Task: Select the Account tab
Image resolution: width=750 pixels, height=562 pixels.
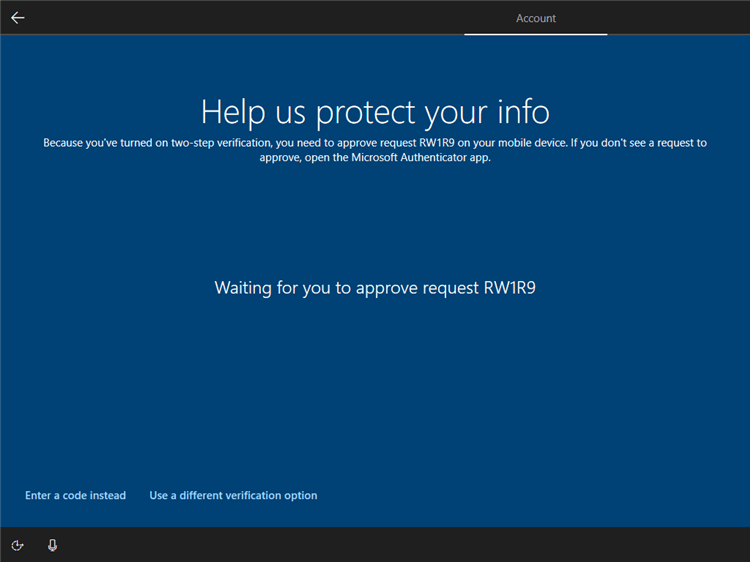Action: tap(536, 18)
